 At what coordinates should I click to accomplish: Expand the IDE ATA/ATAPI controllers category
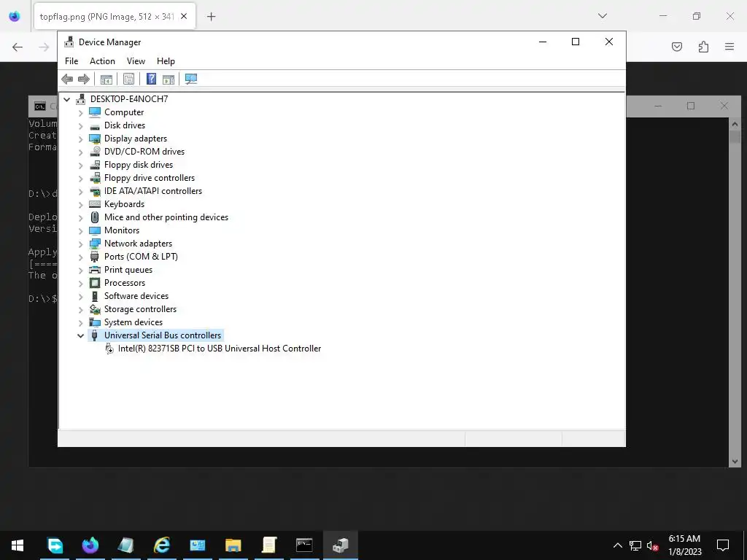(x=80, y=192)
